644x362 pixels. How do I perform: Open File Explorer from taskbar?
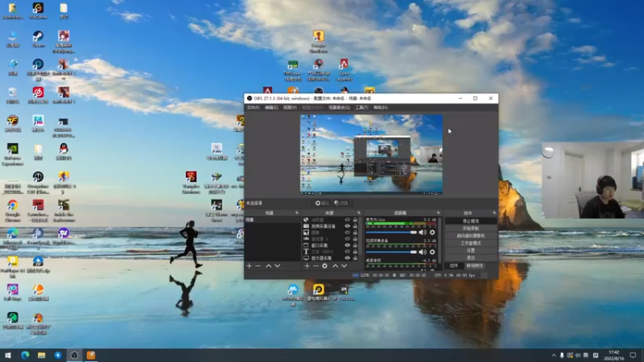click(x=41, y=355)
